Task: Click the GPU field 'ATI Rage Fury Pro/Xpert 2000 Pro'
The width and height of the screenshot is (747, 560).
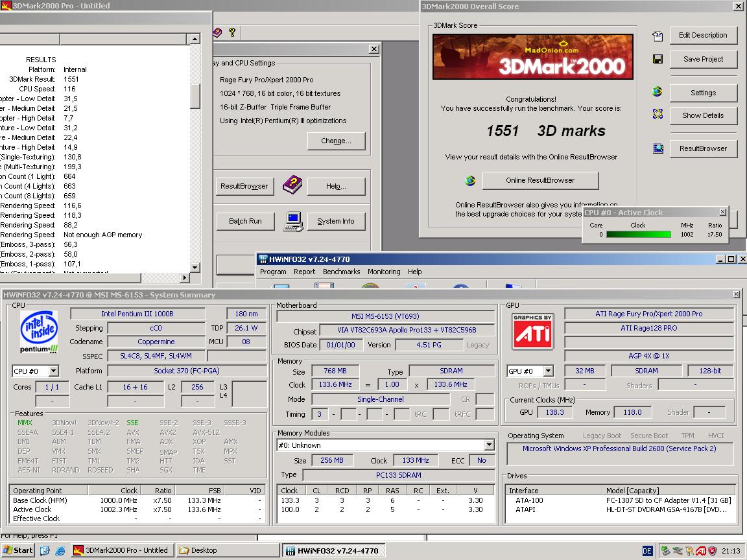Action: (649, 314)
